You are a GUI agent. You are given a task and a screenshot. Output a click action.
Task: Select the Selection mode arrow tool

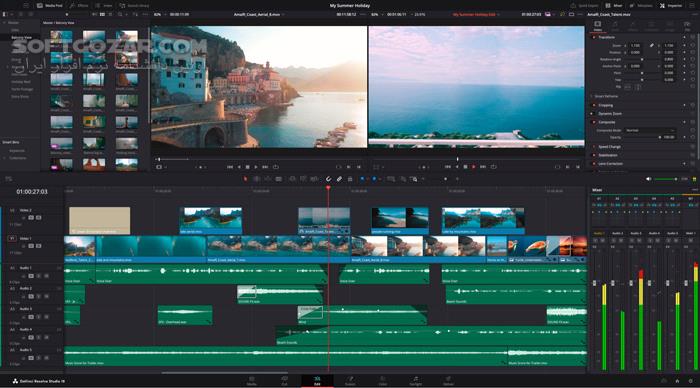point(245,179)
